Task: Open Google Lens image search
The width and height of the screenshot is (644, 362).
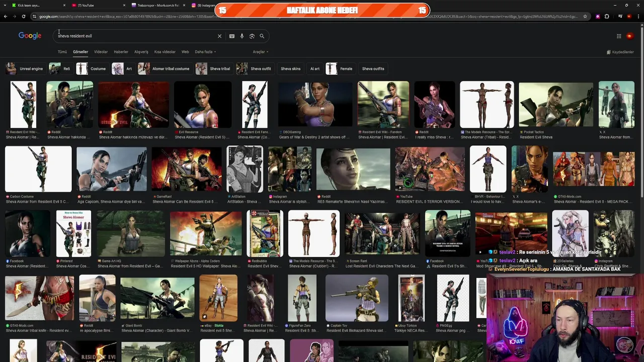Action: (x=252, y=36)
